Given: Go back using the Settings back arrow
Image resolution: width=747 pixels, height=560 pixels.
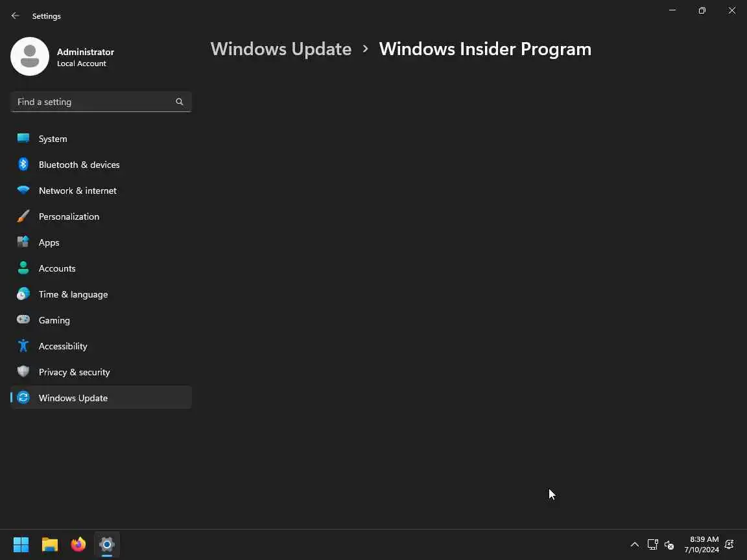Looking at the screenshot, I should point(16,16).
